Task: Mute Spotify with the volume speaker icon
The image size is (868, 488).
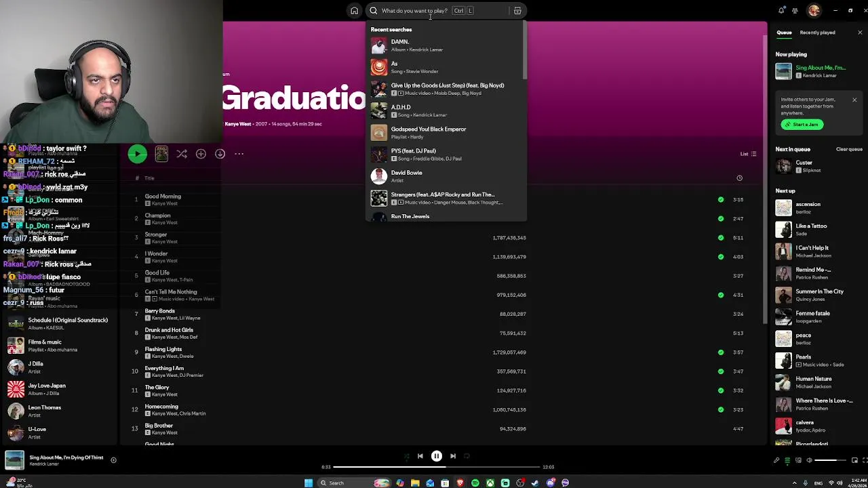Action: tap(809, 460)
